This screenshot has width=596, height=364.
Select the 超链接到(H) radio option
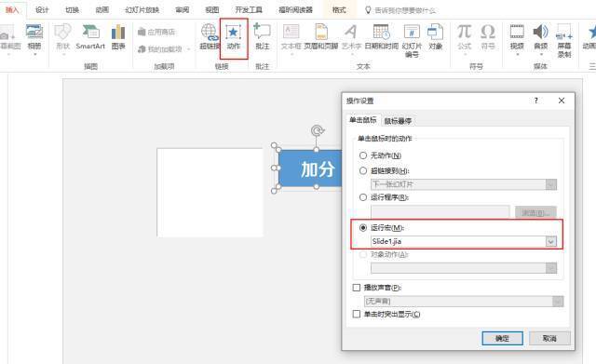pos(363,171)
